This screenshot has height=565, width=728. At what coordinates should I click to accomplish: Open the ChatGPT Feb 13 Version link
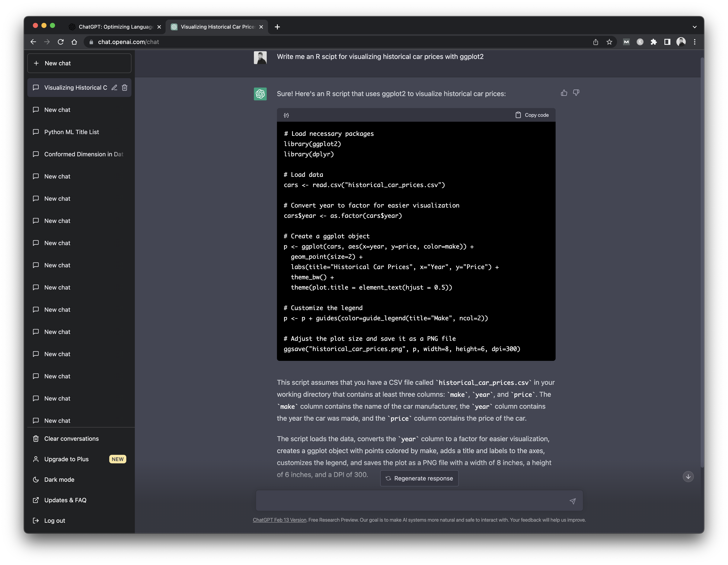(x=279, y=520)
